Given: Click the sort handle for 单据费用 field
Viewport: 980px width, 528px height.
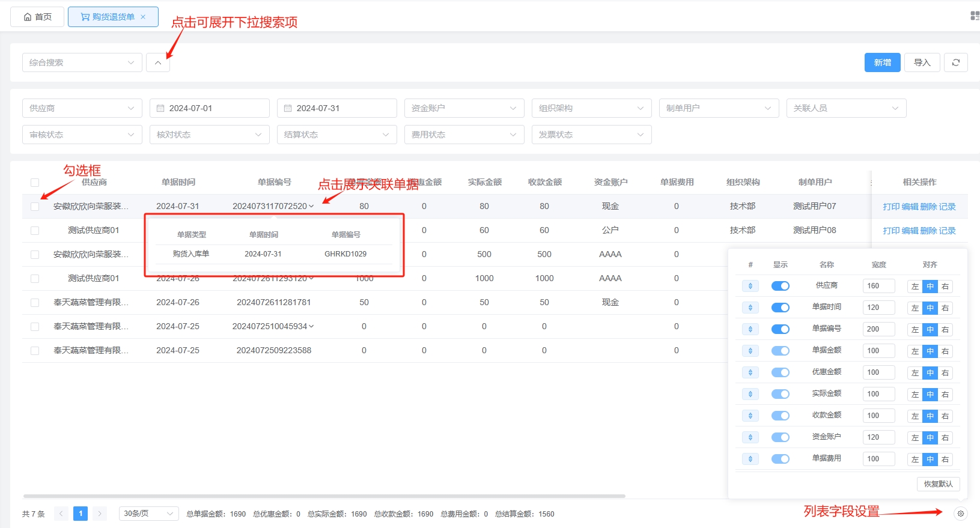Looking at the screenshot, I should (x=750, y=459).
